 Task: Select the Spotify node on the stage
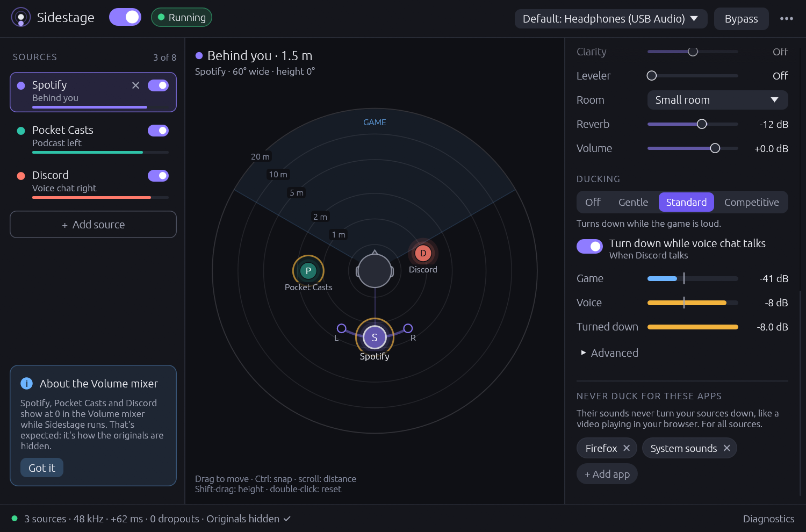[x=375, y=337]
